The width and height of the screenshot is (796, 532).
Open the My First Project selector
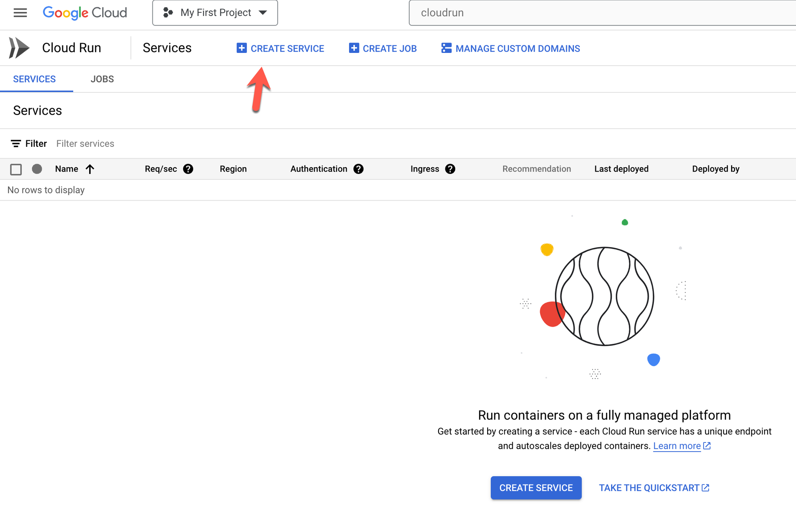click(215, 13)
